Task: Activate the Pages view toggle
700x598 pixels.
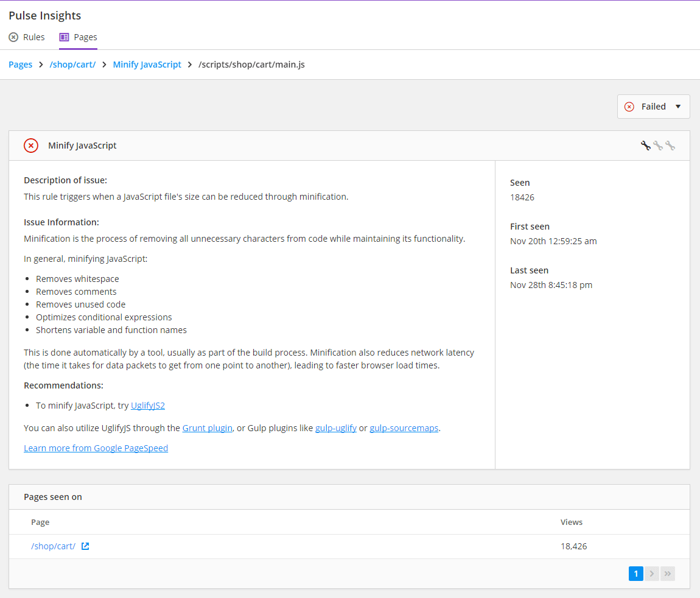Action: point(78,37)
